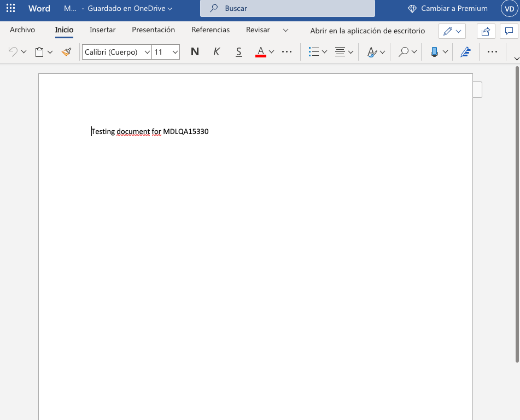520x420 pixels.
Task: Show more font options ellipsis
Action: pyautogui.click(x=287, y=52)
